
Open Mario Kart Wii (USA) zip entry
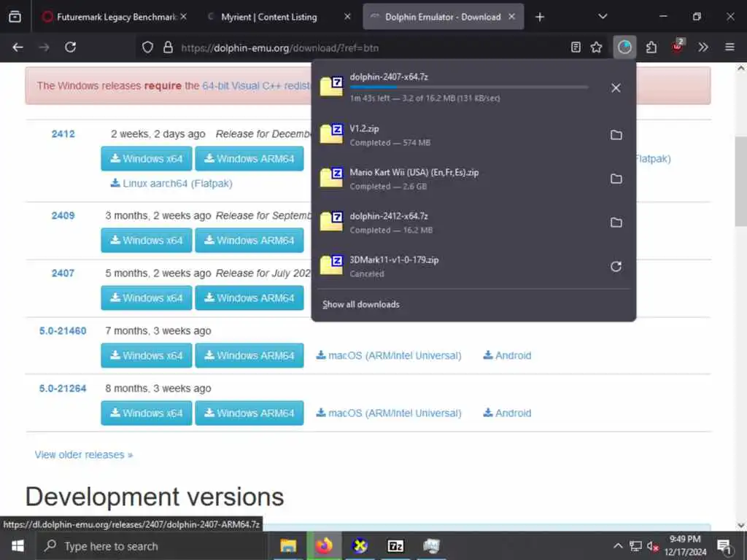(457, 179)
